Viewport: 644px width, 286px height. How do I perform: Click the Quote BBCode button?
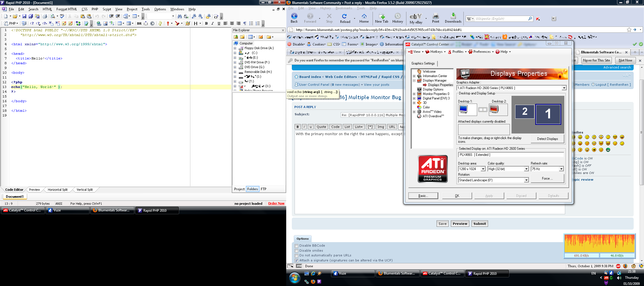(x=321, y=127)
